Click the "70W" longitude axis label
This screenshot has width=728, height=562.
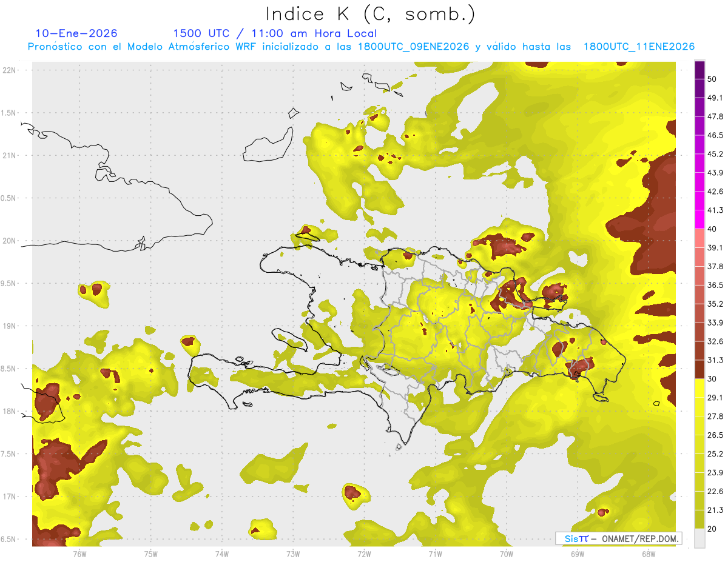pos(506,553)
